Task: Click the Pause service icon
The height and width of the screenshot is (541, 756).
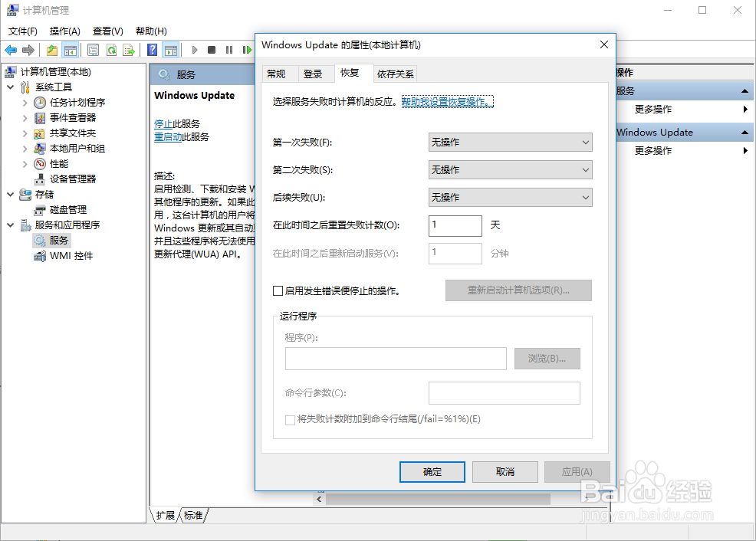Action: [x=229, y=49]
